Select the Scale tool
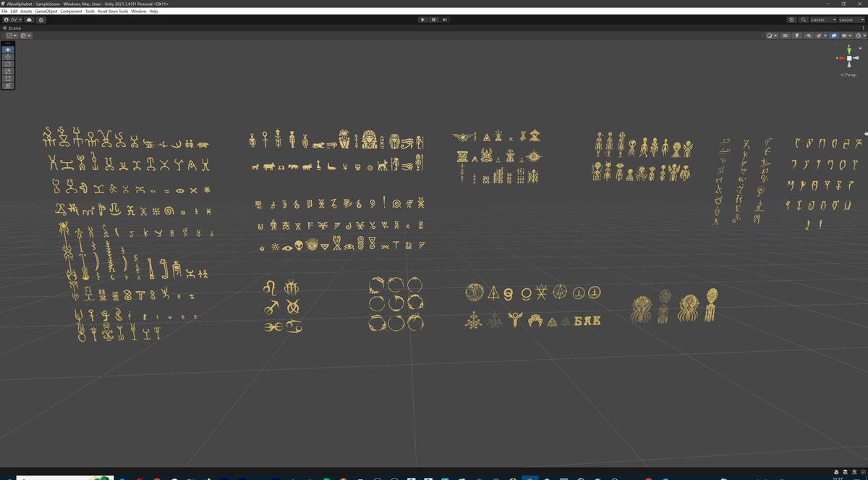 tap(7, 70)
